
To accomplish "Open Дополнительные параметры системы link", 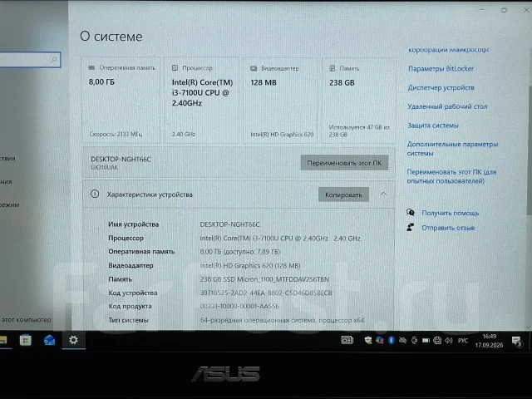I will [x=452, y=149].
